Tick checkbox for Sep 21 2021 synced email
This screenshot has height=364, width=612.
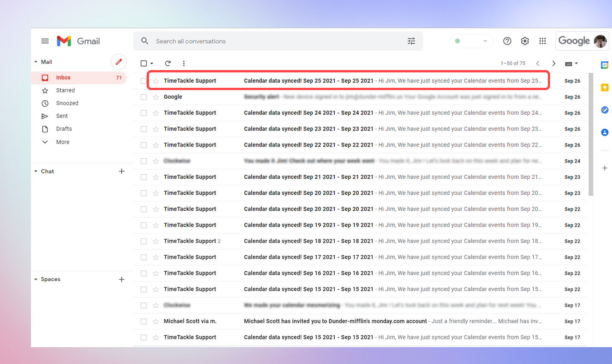tap(143, 177)
